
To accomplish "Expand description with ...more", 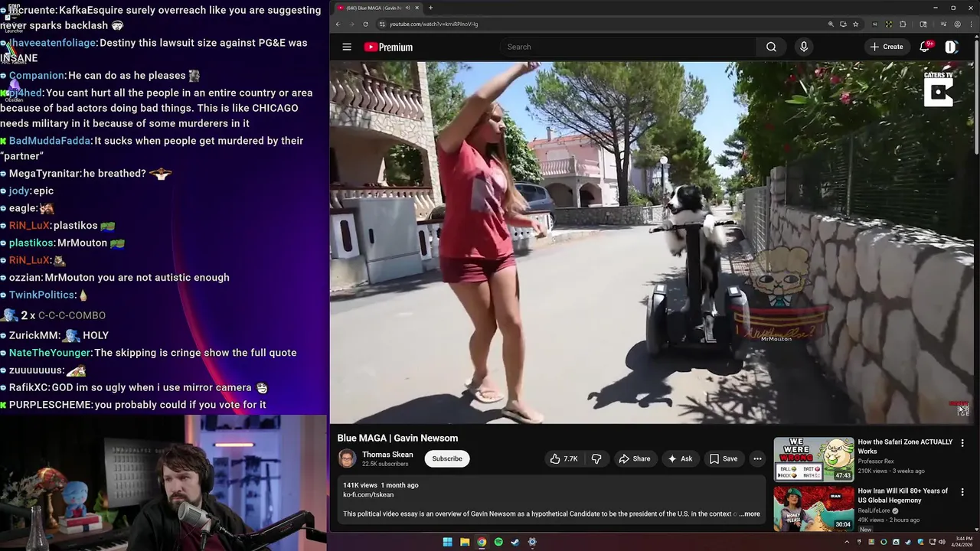I will coord(750,514).
